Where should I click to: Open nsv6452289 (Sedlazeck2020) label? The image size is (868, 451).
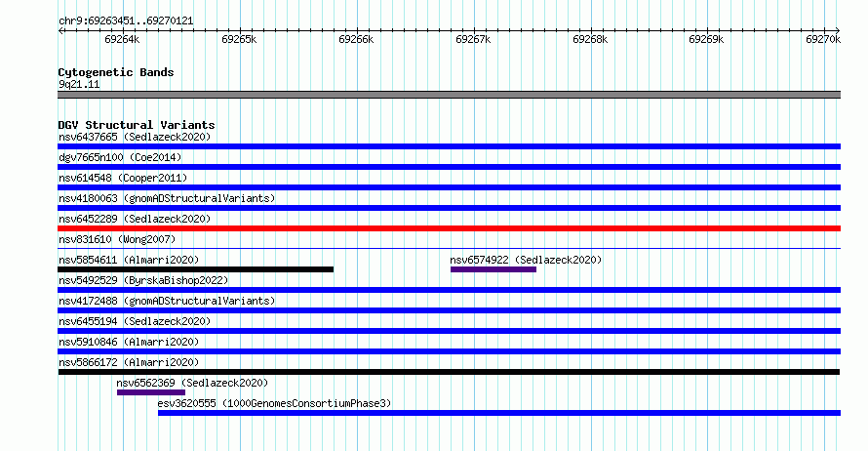click(x=135, y=219)
